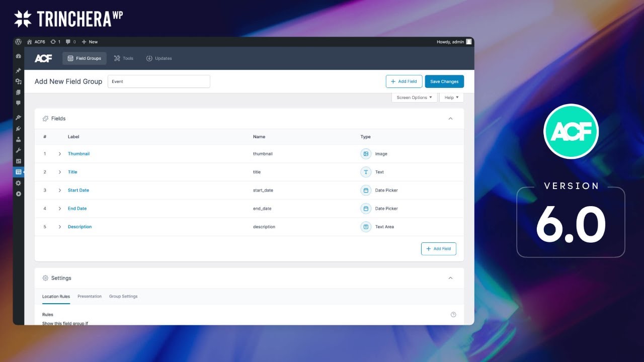Expand the Description field row

click(x=59, y=227)
